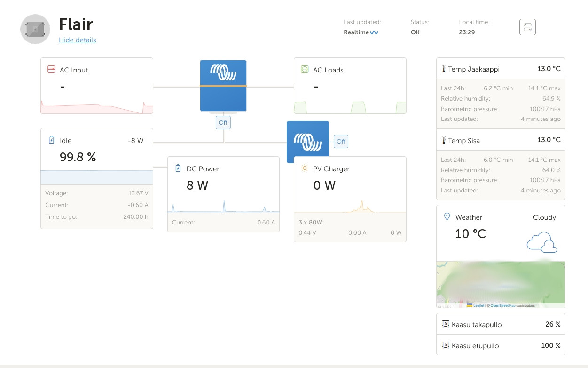Click the DC Power battery icon
This screenshot has height=368, width=588.
[178, 168]
